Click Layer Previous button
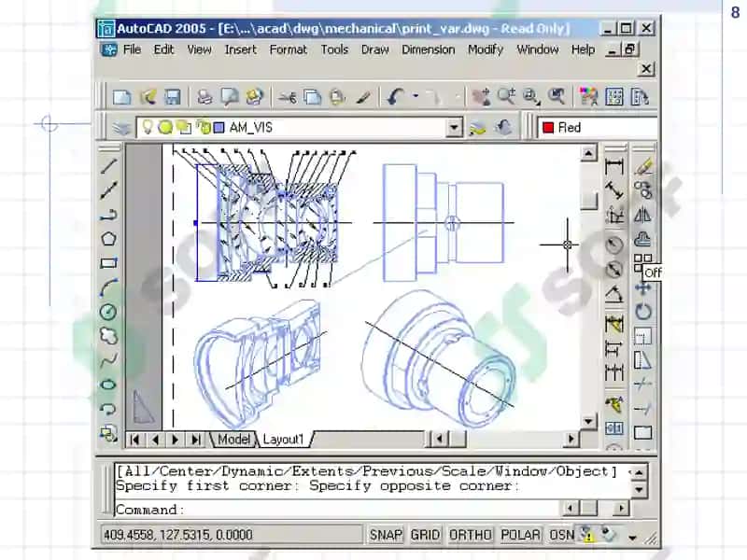The image size is (747, 560). [x=502, y=128]
